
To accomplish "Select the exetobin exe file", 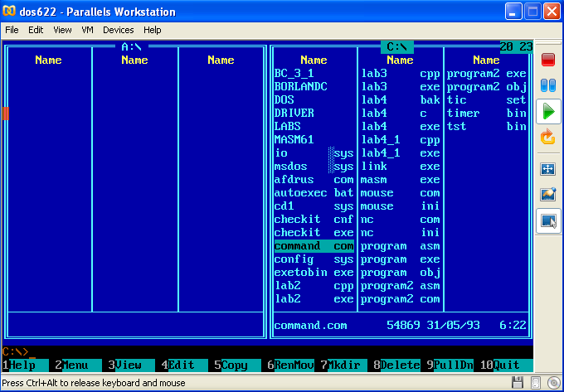I will (x=314, y=273).
